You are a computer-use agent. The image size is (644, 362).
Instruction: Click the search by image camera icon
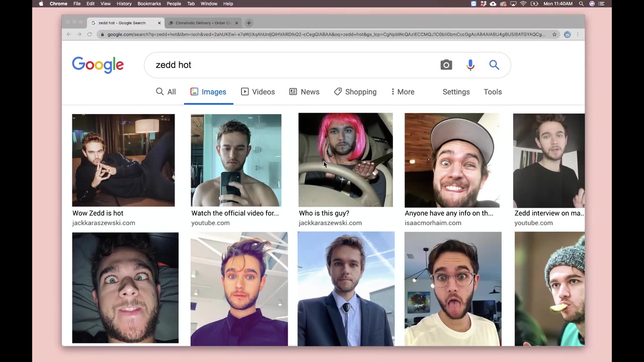446,65
